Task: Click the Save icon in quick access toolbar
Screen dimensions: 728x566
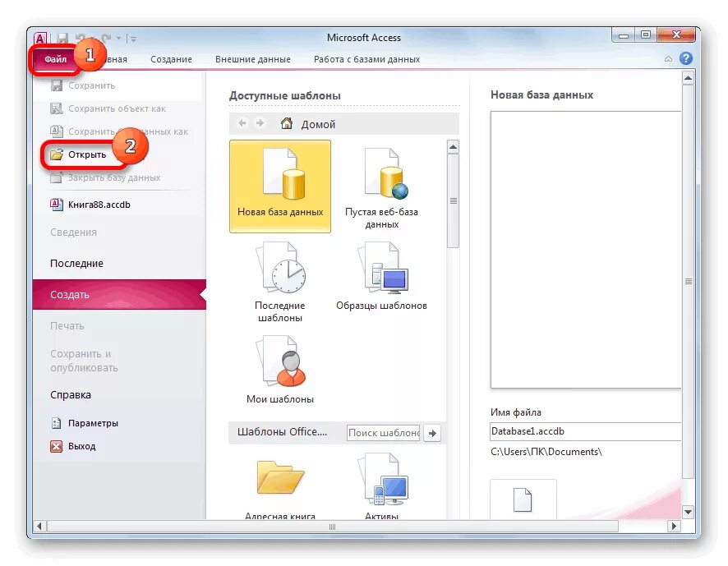Action: [x=62, y=39]
